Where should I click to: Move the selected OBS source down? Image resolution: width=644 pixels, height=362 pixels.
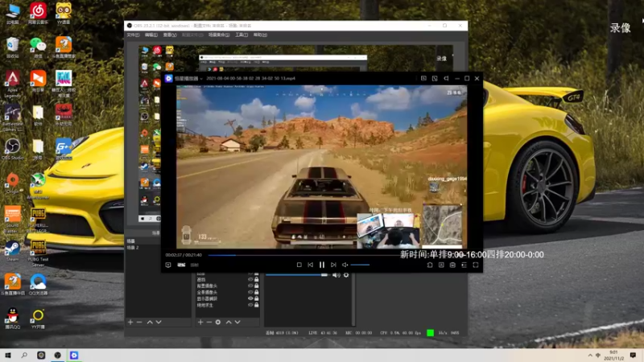[x=237, y=323]
